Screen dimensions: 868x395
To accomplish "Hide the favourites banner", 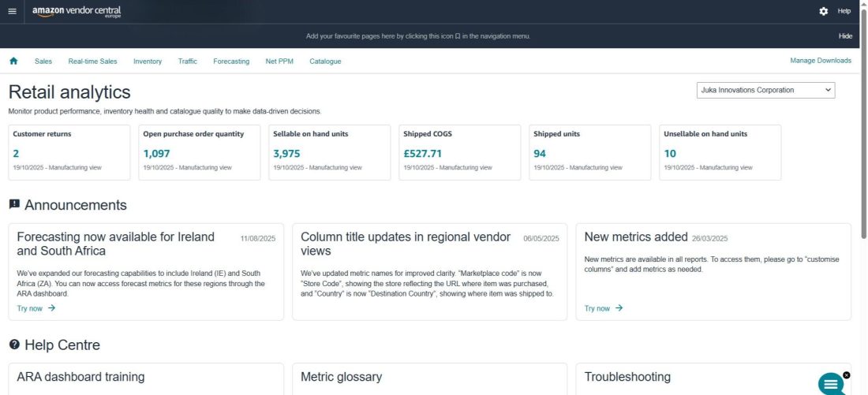I will [x=845, y=36].
